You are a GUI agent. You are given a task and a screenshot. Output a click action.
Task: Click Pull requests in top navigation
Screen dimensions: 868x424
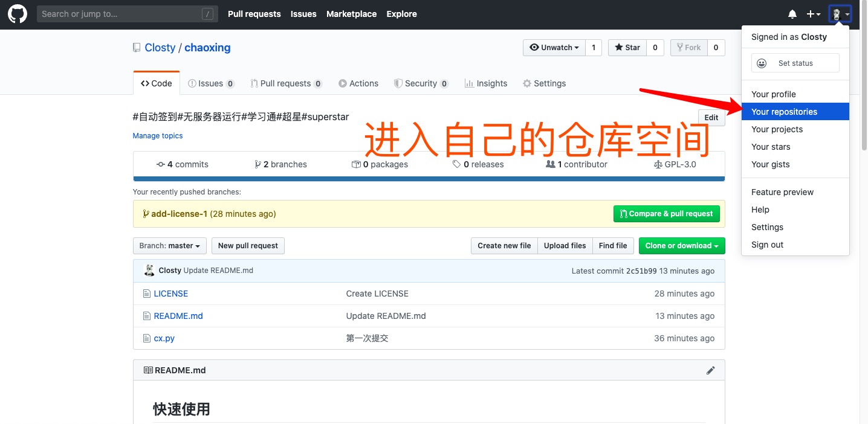pos(254,14)
